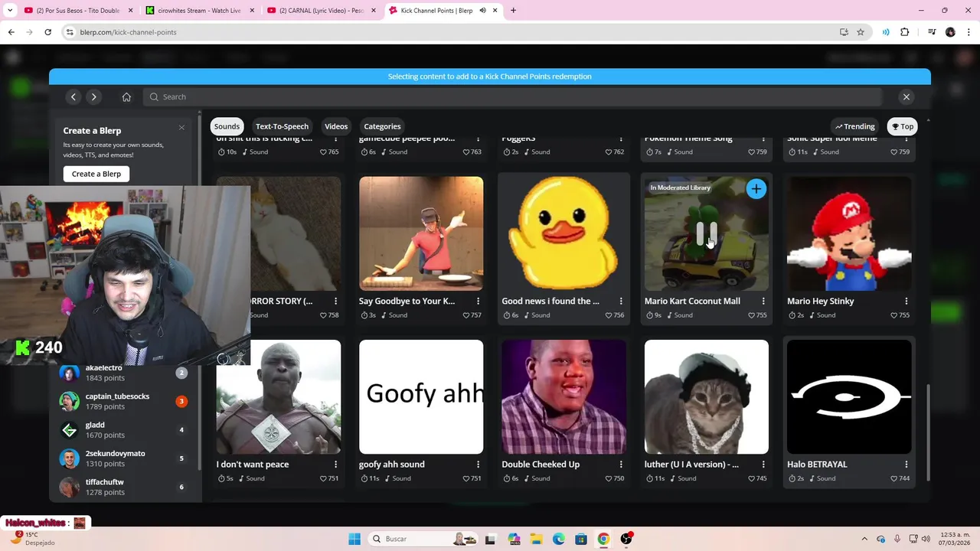980x551 pixels.
Task: Focus the Blerp search field
Action: (x=513, y=96)
